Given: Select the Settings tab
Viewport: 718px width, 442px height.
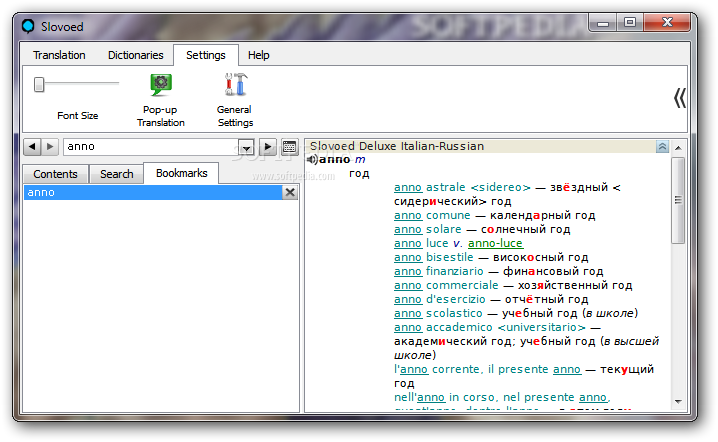Looking at the screenshot, I should 206,55.
